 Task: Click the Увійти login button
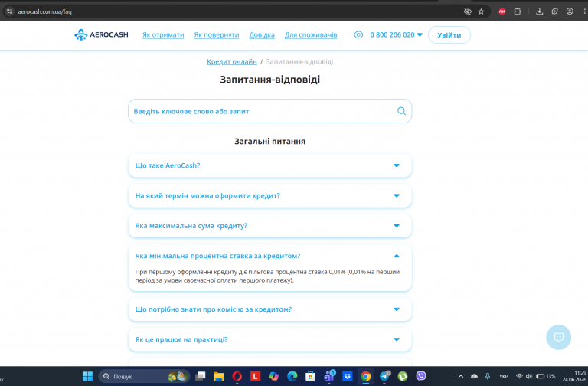pyautogui.click(x=449, y=35)
